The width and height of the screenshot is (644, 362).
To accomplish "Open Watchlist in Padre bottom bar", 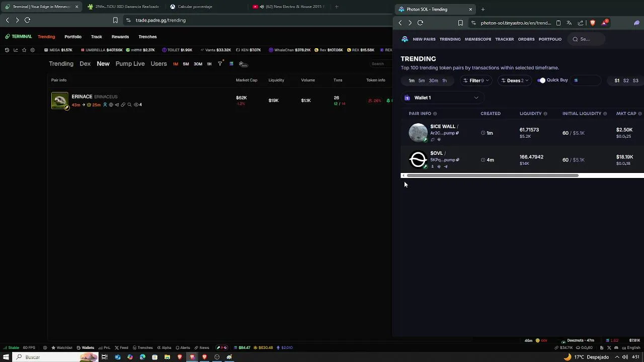I will 62,347.
